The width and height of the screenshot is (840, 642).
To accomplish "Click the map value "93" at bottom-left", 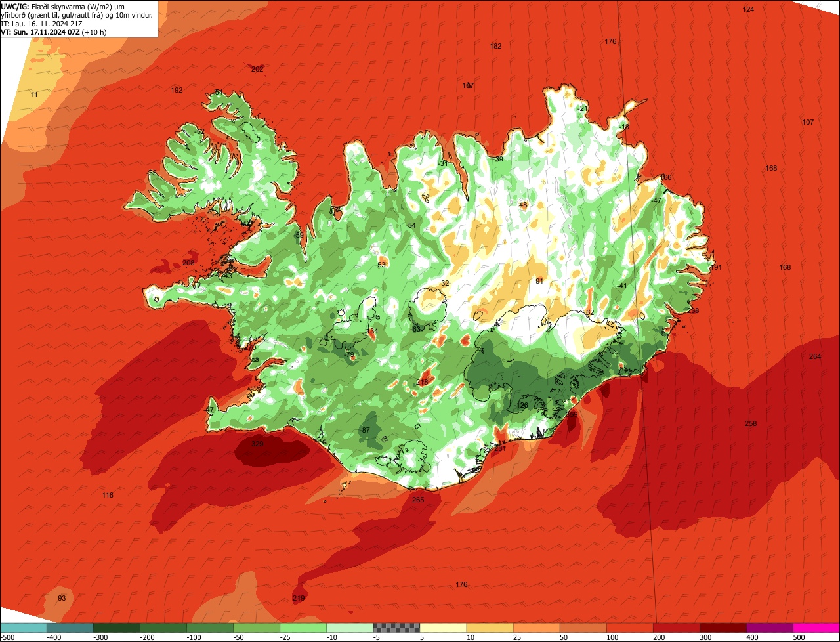I will pos(62,598).
